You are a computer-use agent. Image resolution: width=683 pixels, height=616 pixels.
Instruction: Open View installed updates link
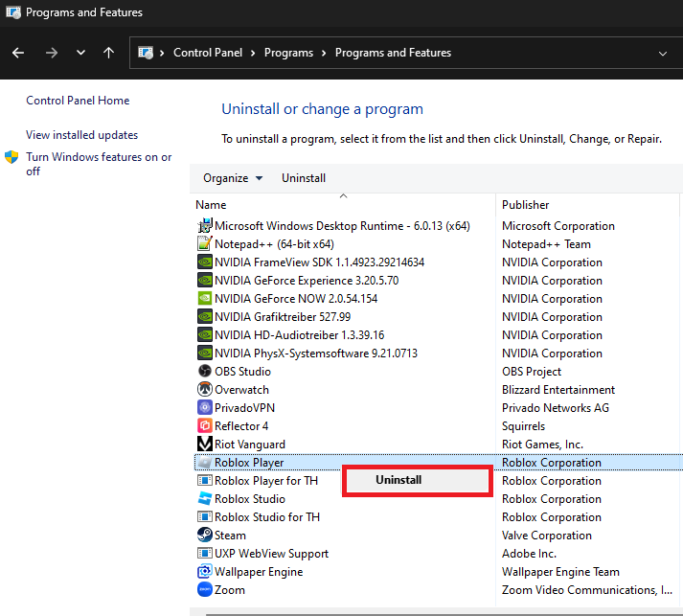click(x=82, y=135)
